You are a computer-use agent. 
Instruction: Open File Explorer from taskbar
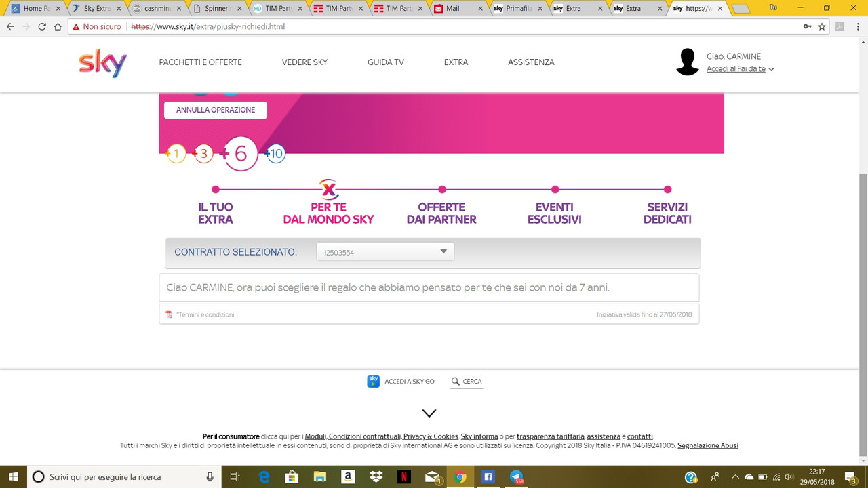(x=320, y=476)
